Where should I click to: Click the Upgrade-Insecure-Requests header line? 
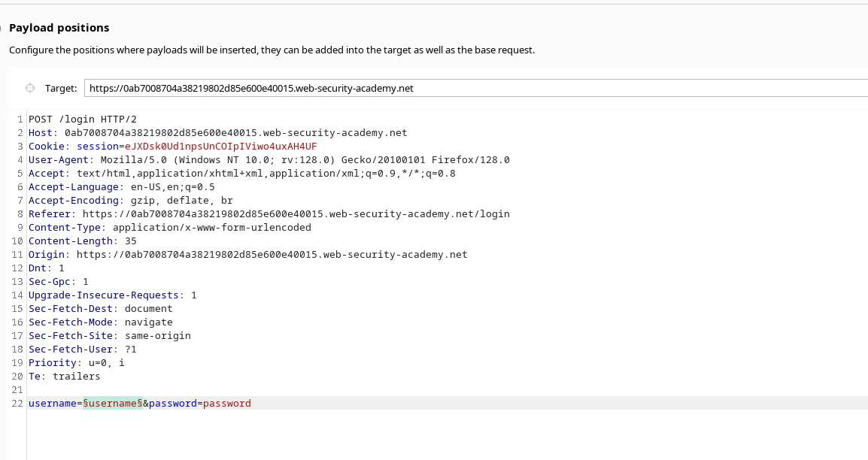click(x=112, y=295)
